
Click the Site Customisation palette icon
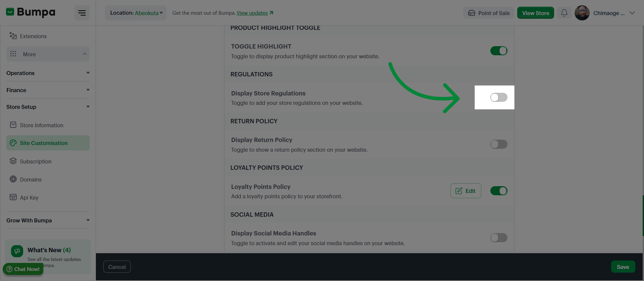[x=13, y=143]
